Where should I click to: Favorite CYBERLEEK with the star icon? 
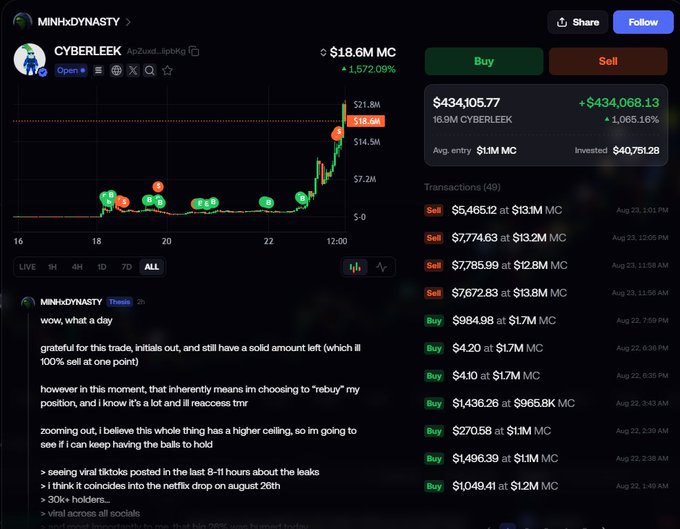pyautogui.click(x=167, y=70)
